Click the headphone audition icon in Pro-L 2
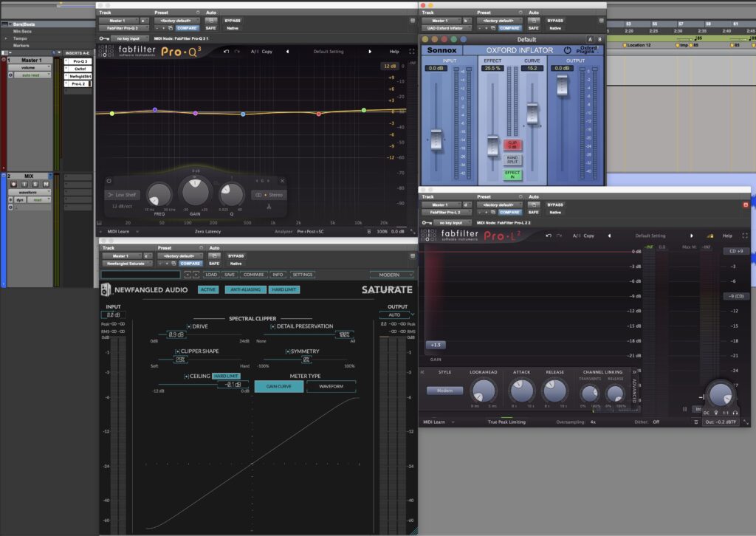Screen dimensions: 756x536 click(736, 413)
